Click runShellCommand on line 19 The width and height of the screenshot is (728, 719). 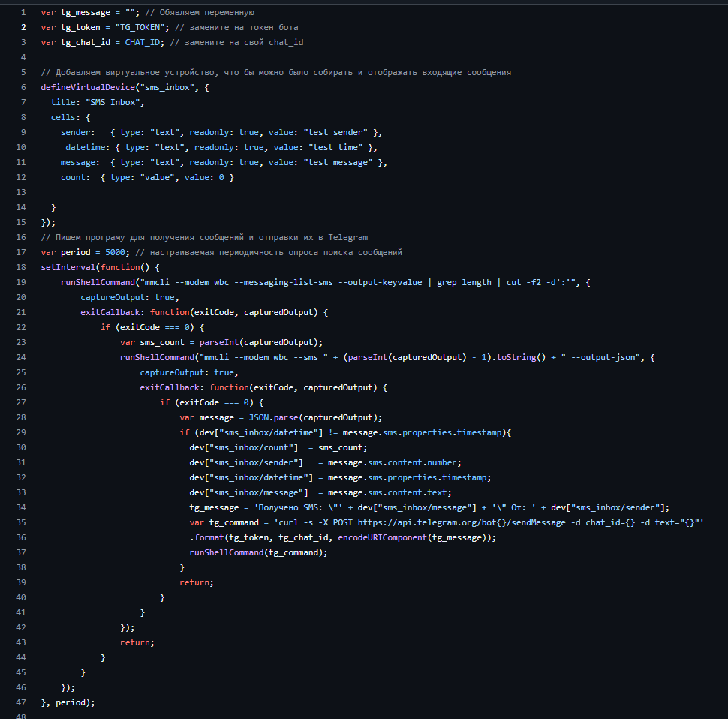pyautogui.click(x=98, y=282)
